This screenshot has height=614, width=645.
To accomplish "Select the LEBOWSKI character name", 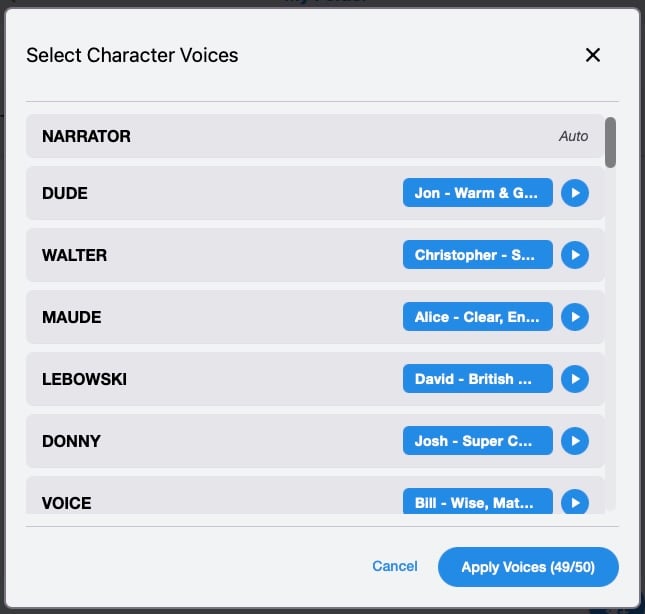I will [84, 379].
